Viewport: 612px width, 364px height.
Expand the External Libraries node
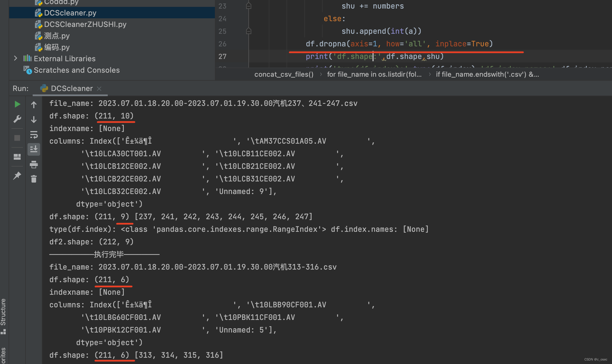(15, 58)
